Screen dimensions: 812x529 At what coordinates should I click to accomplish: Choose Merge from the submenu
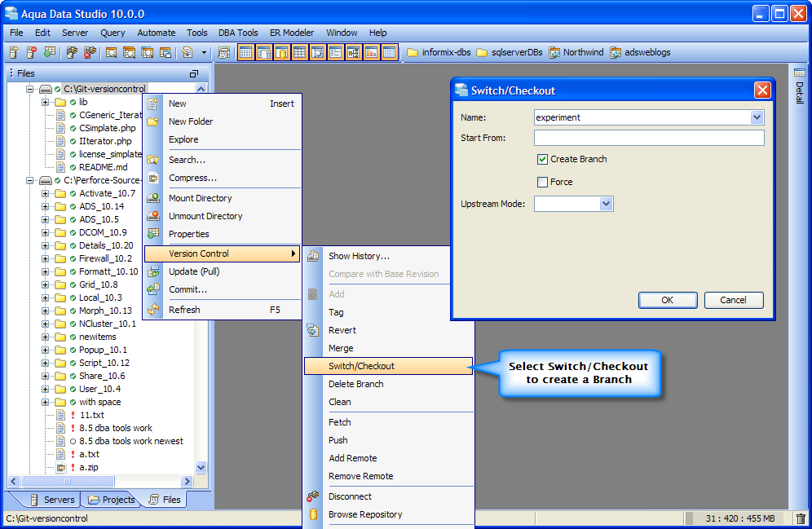pos(388,348)
